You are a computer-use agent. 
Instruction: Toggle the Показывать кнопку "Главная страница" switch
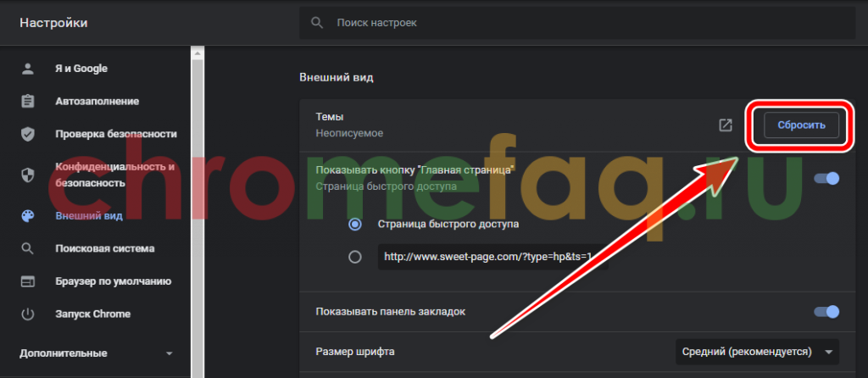click(x=826, y=178)
